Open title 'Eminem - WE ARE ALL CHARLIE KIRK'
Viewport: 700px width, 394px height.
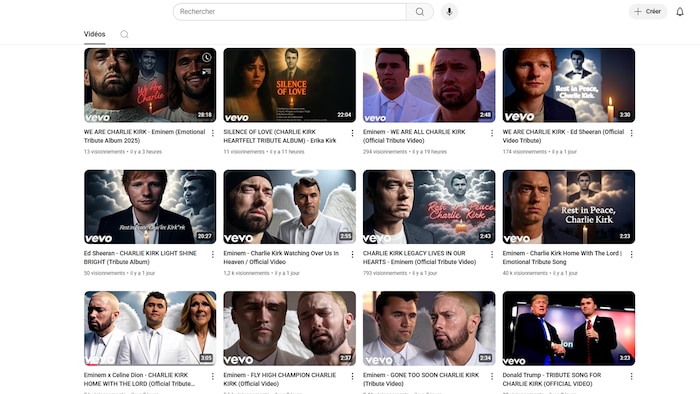point(414,136)
